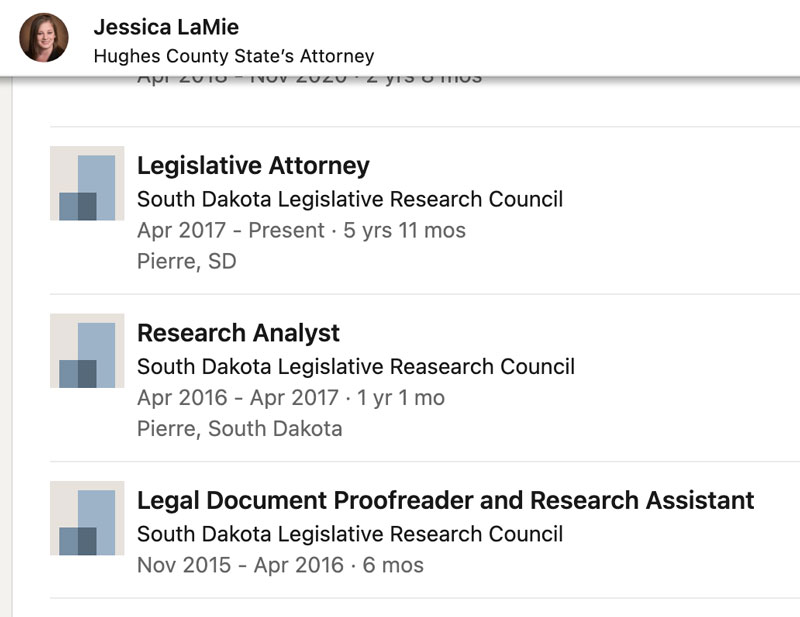Image resolution: width=800 pixels, height=617 pixels.
Task: Select the Apr 2017 - Present date range
Action: [231, 230]
